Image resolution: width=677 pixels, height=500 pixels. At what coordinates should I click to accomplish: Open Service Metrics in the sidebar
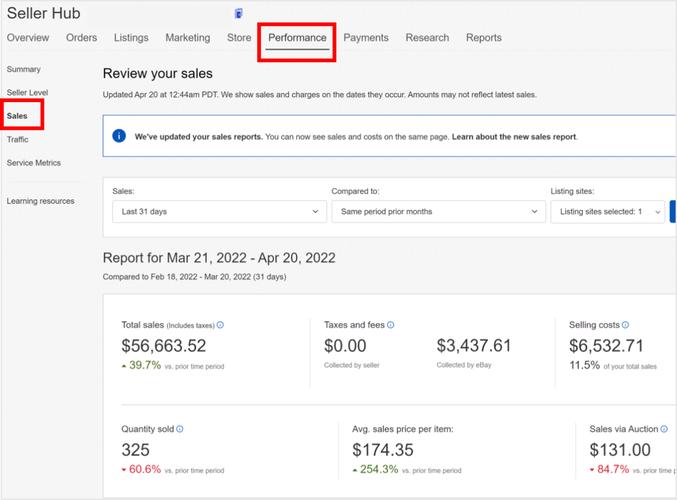tap(34, 163)
